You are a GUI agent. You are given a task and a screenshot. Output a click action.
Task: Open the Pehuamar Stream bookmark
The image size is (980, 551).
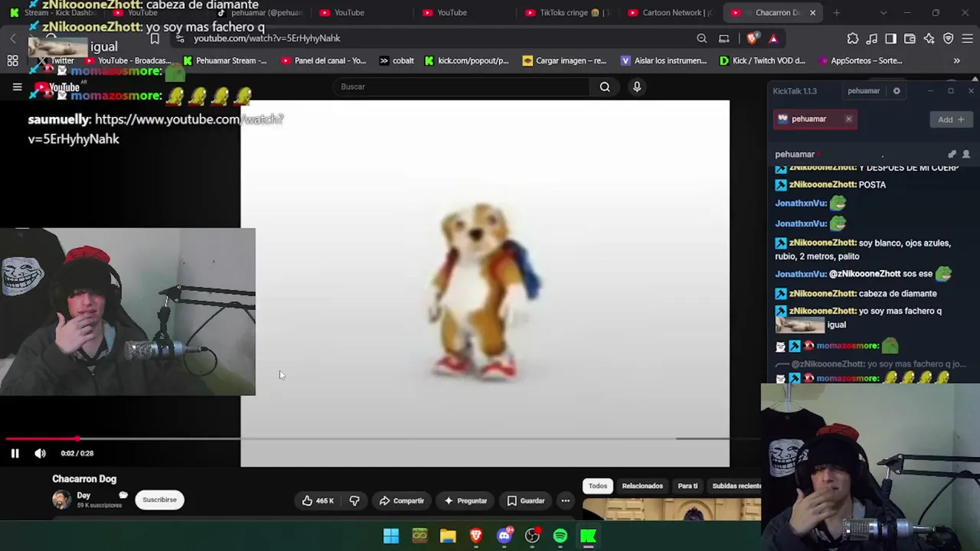coord(225,60)
